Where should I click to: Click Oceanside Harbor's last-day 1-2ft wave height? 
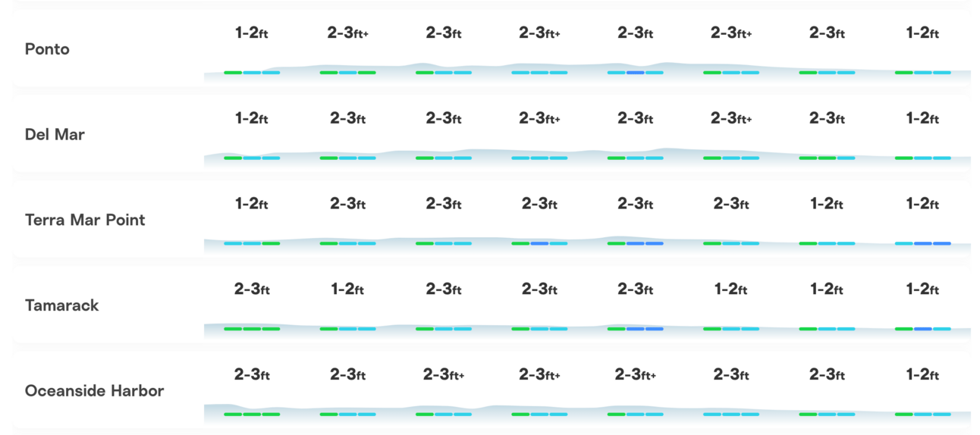[923, 375]
